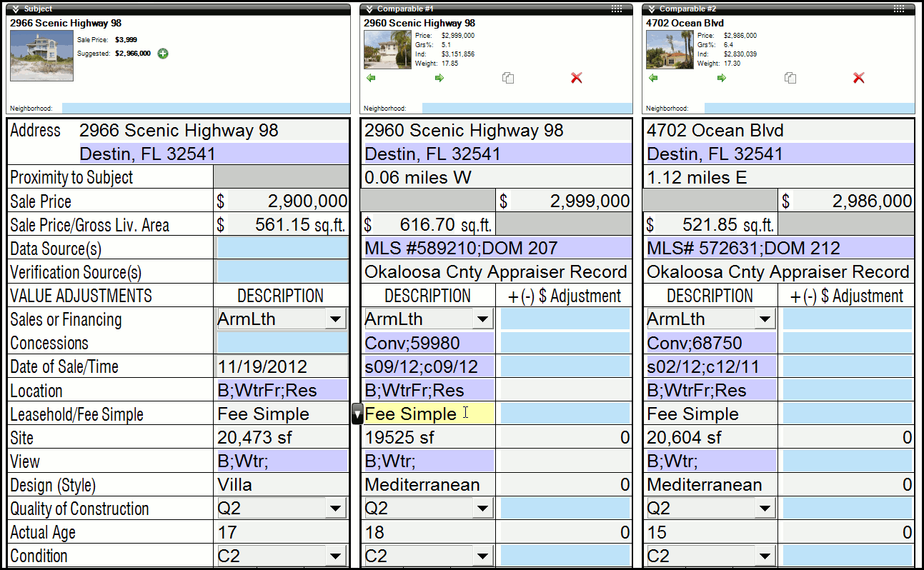The width and height of the screenshot is (924, 570).
Task: Click green plus icon beside Suggested price
Action: tap(163, 54)
